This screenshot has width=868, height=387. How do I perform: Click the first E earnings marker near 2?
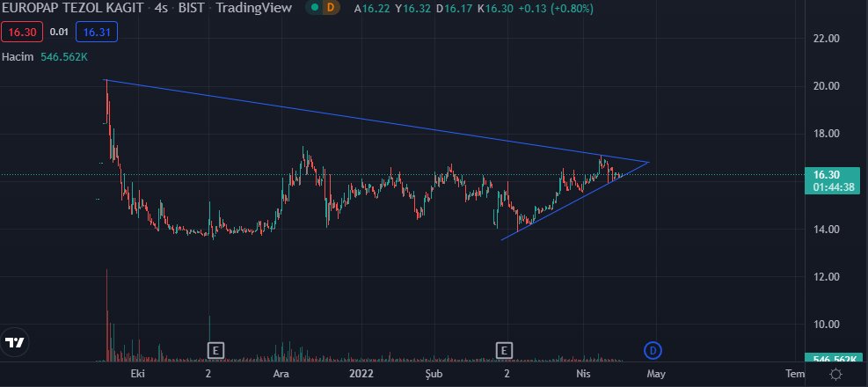pyautogui.click(x=215, y=350)
